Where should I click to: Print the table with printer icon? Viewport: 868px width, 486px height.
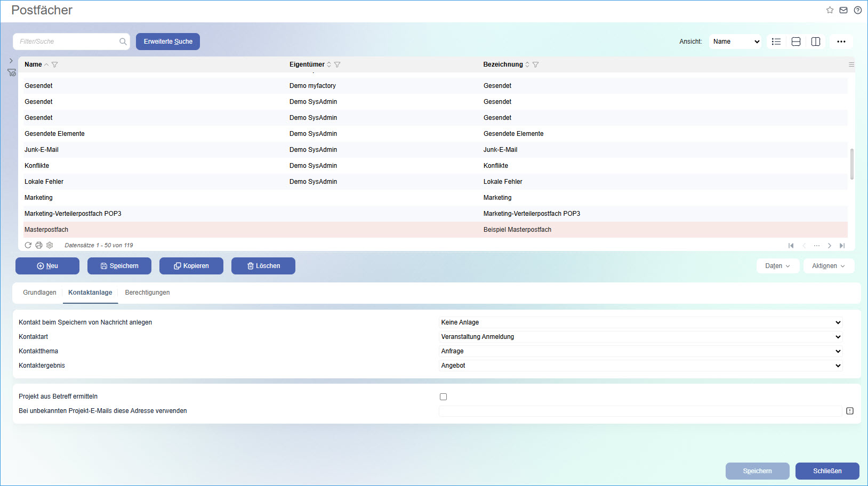(39, 245)
